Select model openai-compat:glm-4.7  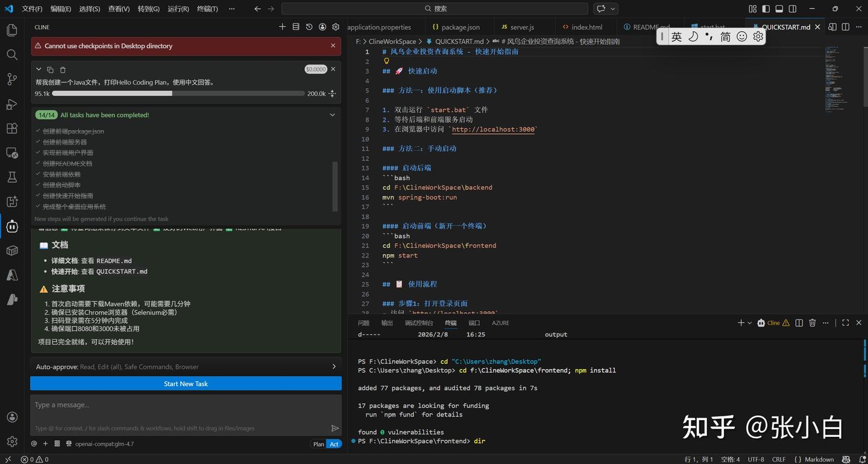[x=104, y=444]
